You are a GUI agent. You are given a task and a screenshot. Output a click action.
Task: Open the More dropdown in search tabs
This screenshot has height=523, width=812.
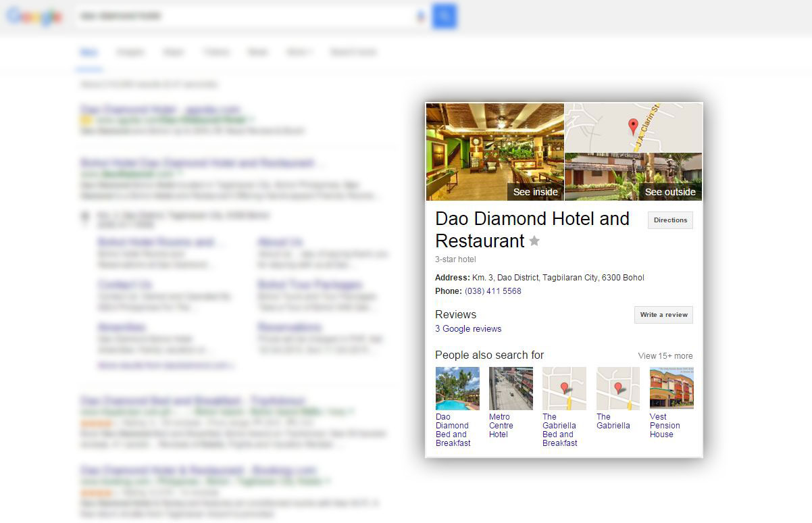[x=299, y=52]
